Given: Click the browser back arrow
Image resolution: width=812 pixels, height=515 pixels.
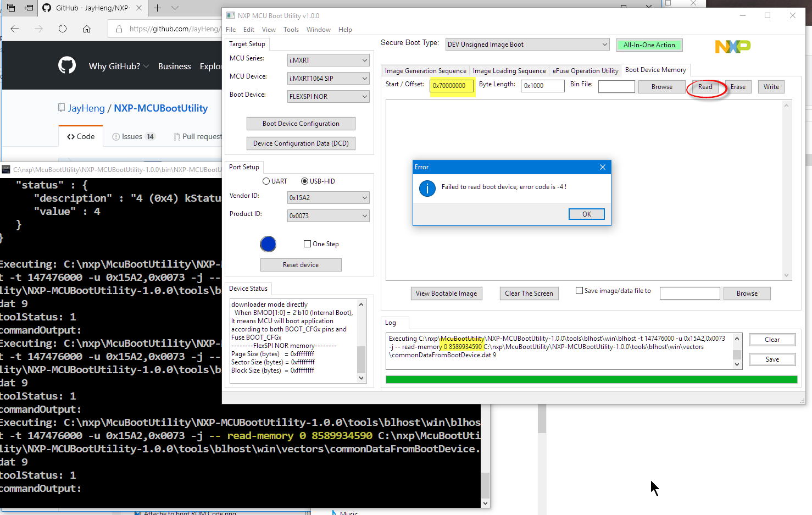Looking at the screenshot, I should [15, 29].
